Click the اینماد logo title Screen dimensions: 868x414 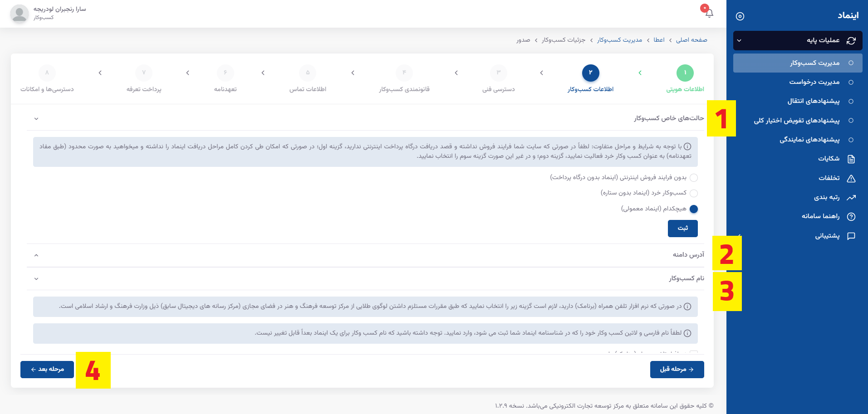coord(848,15)
